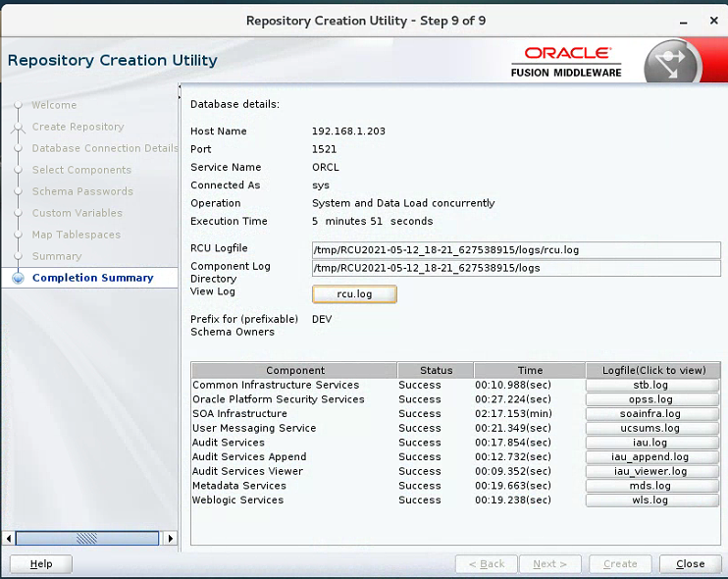Select the Completion Summary step
Screen dimensions: 728x579
[93, 278]
